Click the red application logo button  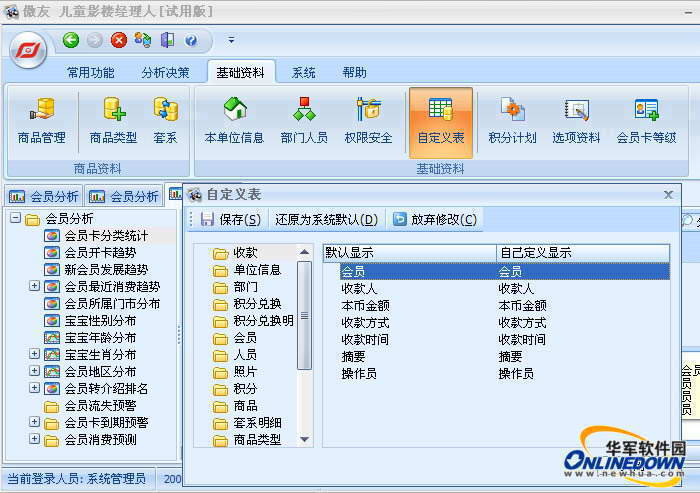point(28,50)
